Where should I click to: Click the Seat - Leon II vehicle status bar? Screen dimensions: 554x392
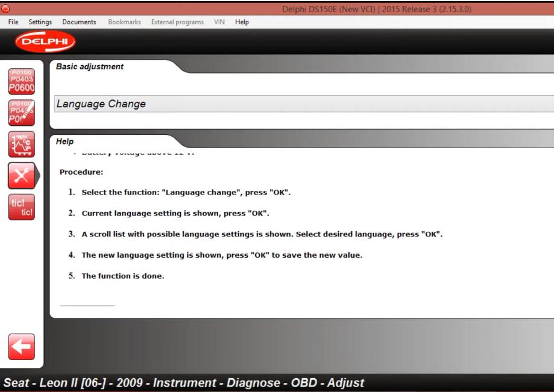coord(184,382)
